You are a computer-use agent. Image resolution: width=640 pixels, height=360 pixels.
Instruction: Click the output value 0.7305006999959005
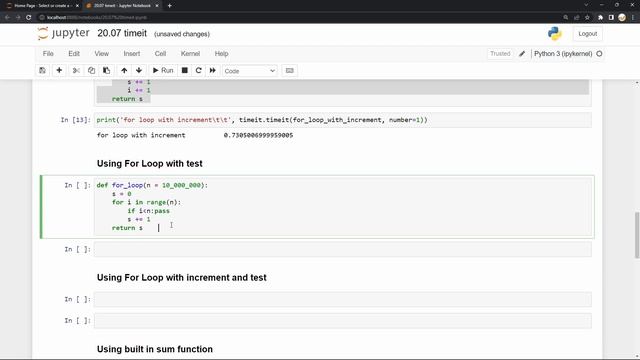[258, 135]
